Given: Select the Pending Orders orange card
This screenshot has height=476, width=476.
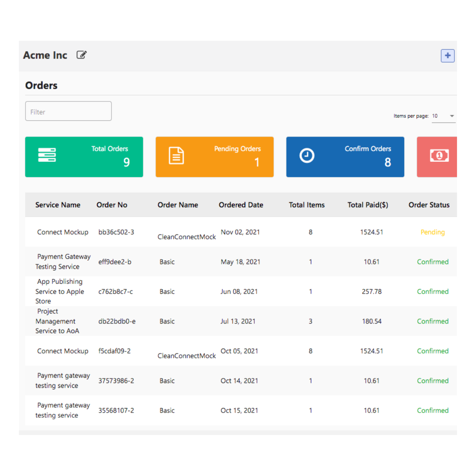Looking at the screenshot, I should pos(215,157).
